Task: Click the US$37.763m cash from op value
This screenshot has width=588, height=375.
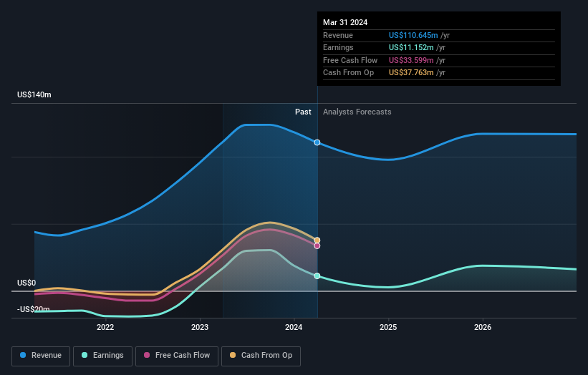Action: click(x=411, y=73)
